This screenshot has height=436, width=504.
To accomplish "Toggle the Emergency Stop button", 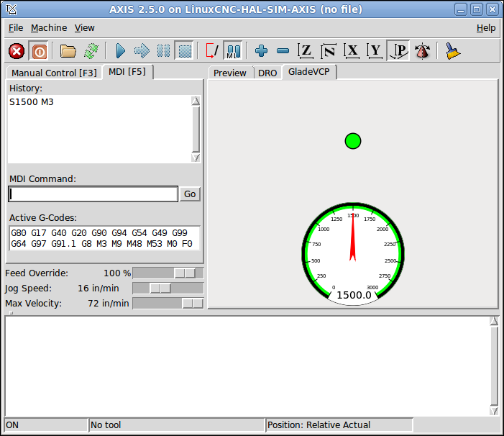I will click(x=17, y=51).
